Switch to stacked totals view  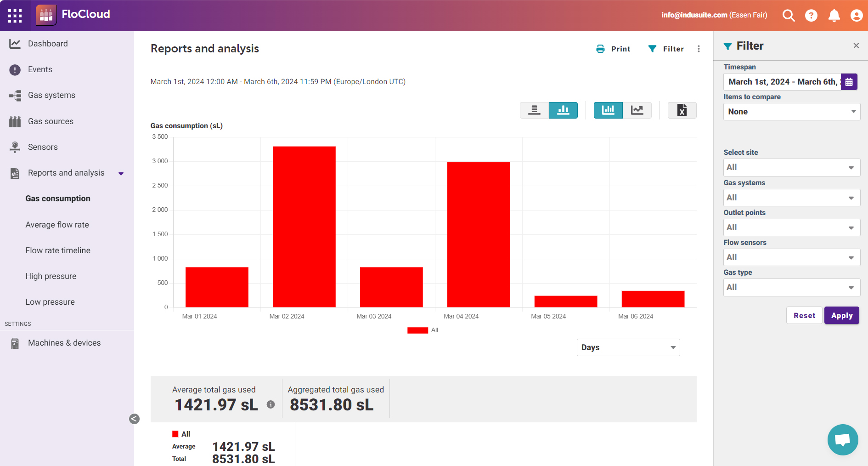tap(534, 110)
